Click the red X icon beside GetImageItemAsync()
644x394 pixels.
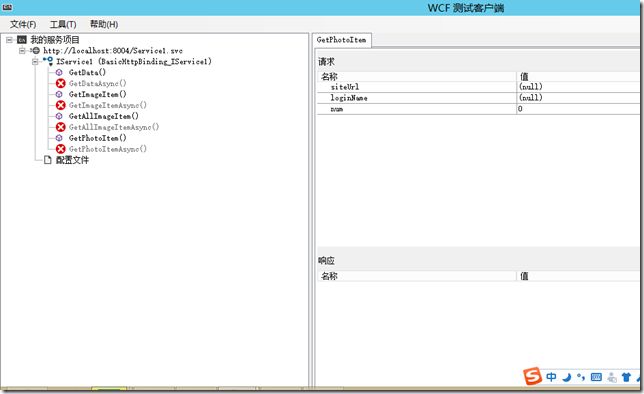(x=61, y=105)
